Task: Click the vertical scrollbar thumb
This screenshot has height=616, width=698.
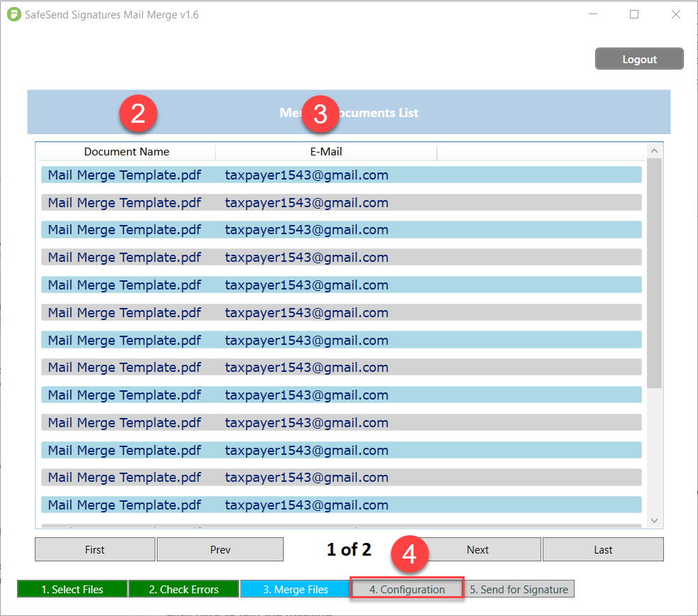Action: (x=654, y=273)
